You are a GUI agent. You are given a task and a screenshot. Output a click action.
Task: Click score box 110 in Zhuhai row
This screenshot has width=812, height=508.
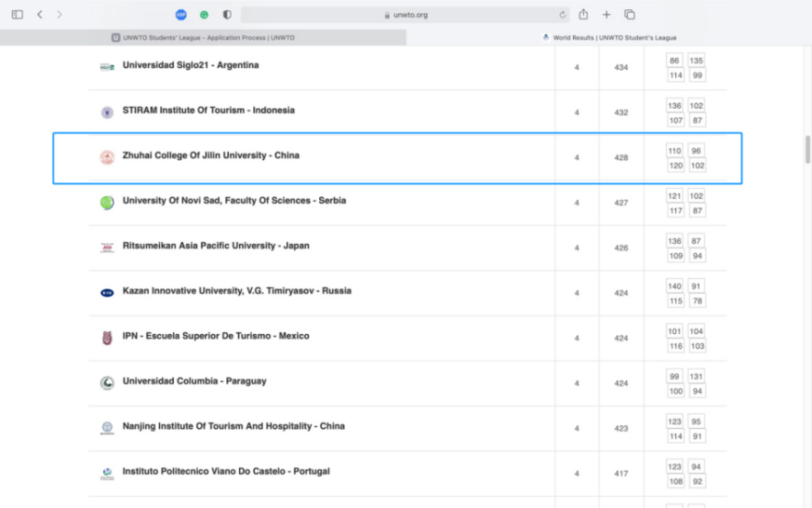pos(674,151)
